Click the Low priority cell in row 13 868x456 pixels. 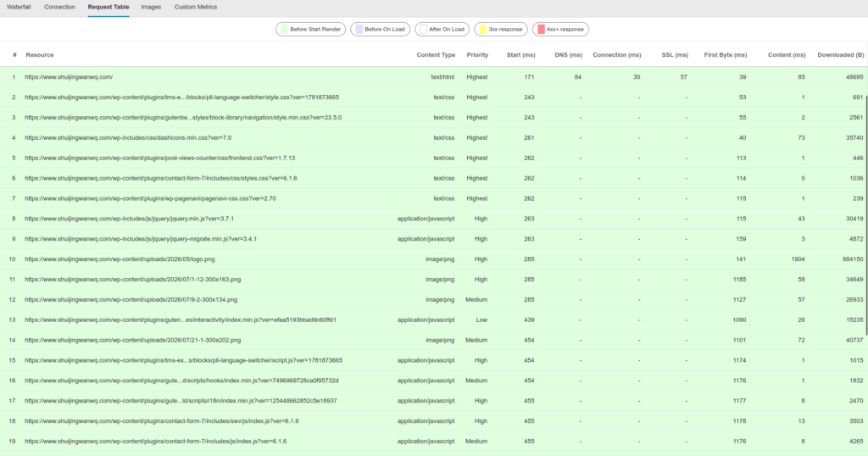click(x=481, y=320)
